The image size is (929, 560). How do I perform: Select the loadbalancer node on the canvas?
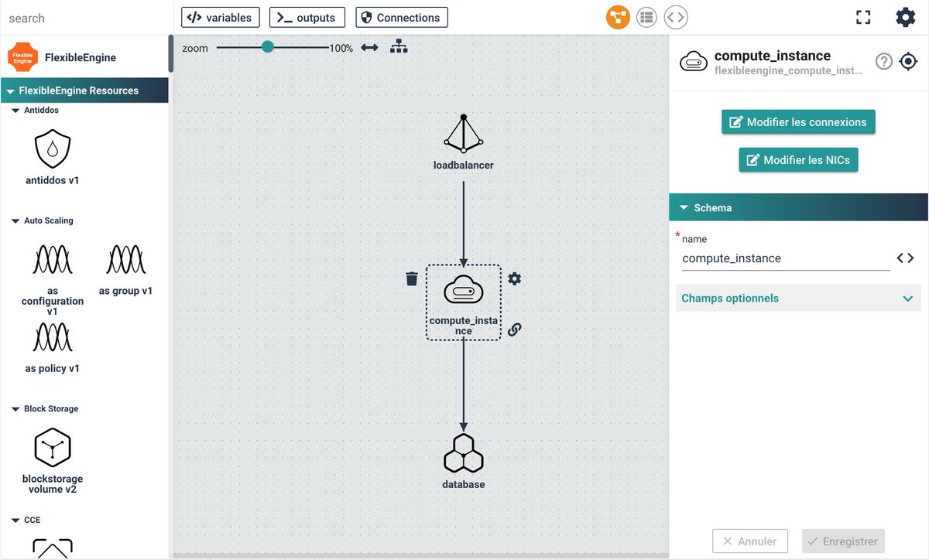(463, 135)
